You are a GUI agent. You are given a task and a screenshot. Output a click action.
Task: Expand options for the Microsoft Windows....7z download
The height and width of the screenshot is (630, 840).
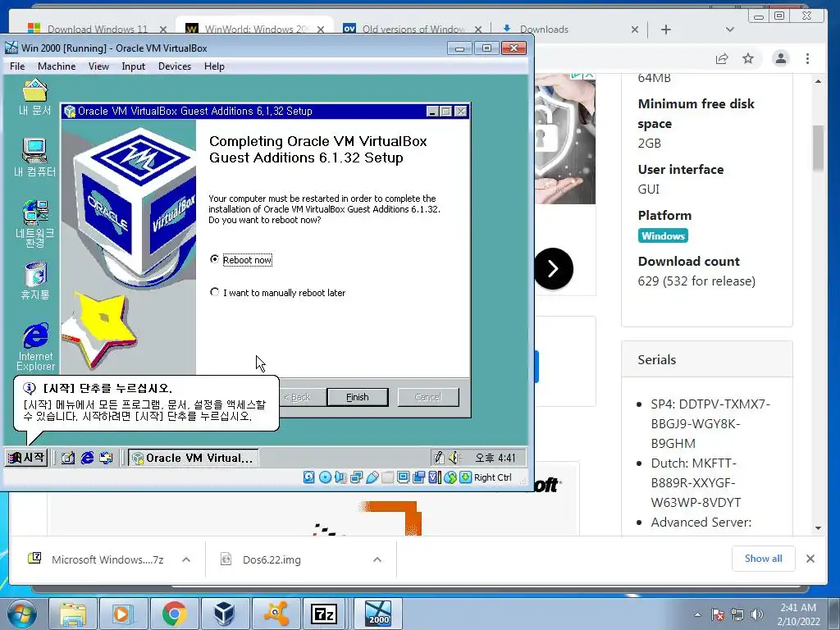click(x=186, y=559)
